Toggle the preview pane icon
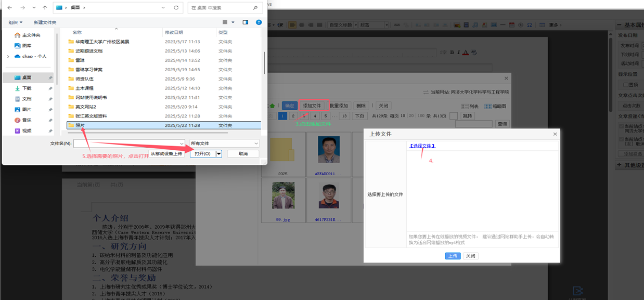Viewport: 644px width, 300px height. point(246,22)
